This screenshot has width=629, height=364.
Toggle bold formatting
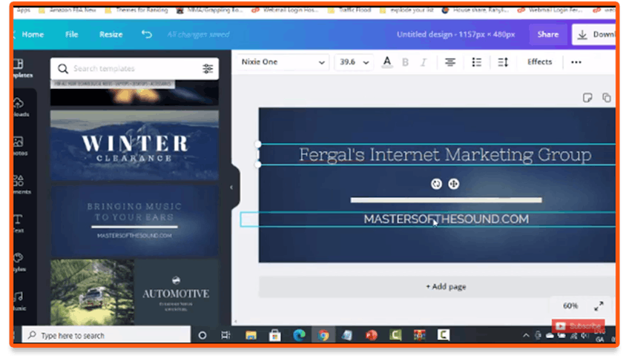point(405,62)
